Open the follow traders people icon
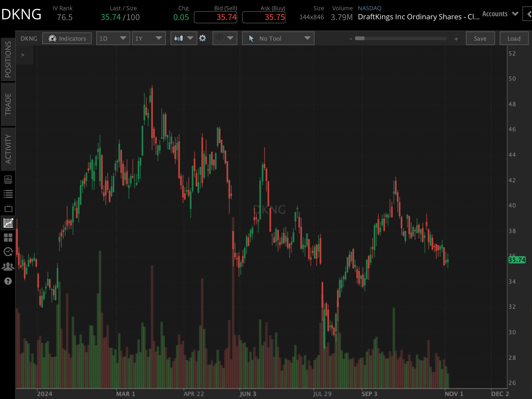This screenshot has height=399, width=532. [8, 266]
